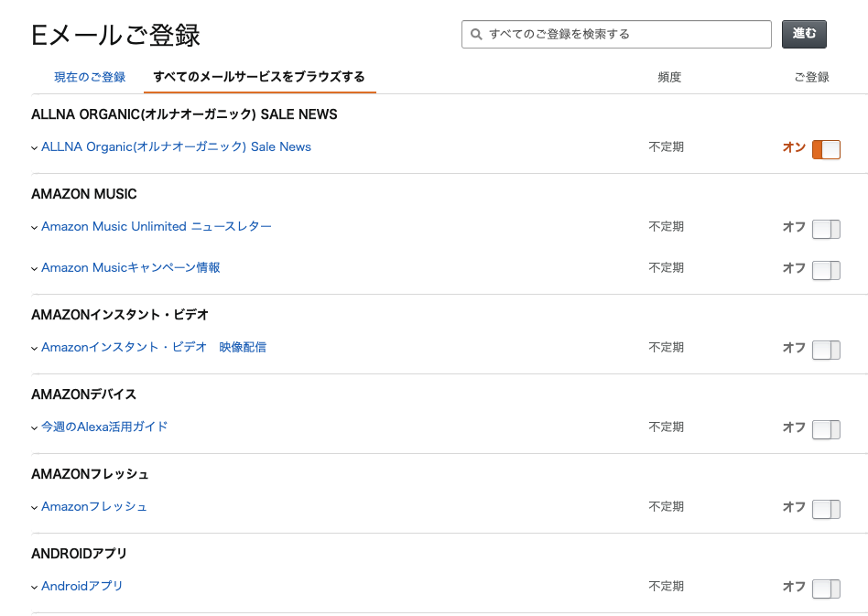
Task: Enable 今週のAlexa活用ガイド email toggle
Action: (x=826, y=429)
